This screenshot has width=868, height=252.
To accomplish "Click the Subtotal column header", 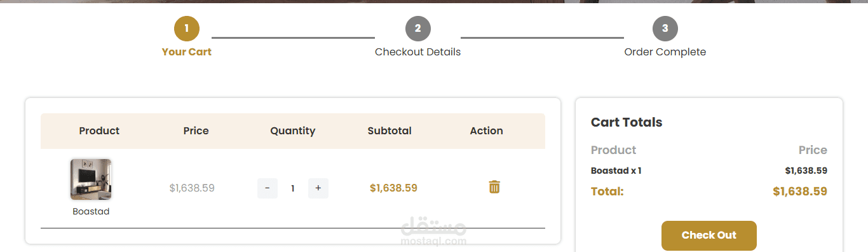I will (x=390, y=131).
